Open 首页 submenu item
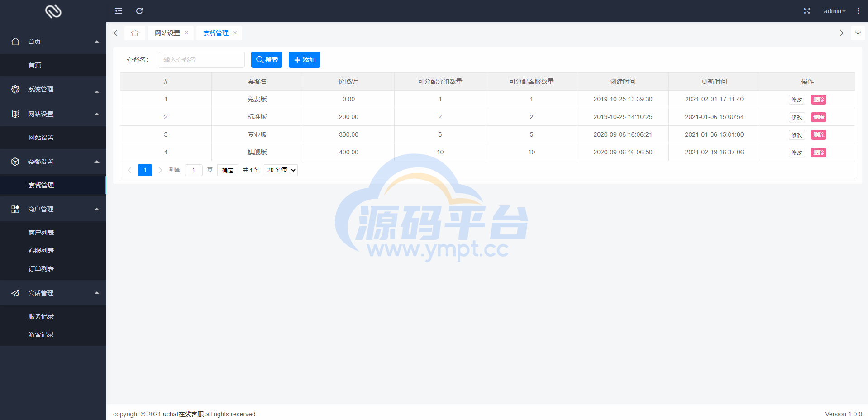The height and width of the screenshot is (420, 868). (x=53, y=65)
